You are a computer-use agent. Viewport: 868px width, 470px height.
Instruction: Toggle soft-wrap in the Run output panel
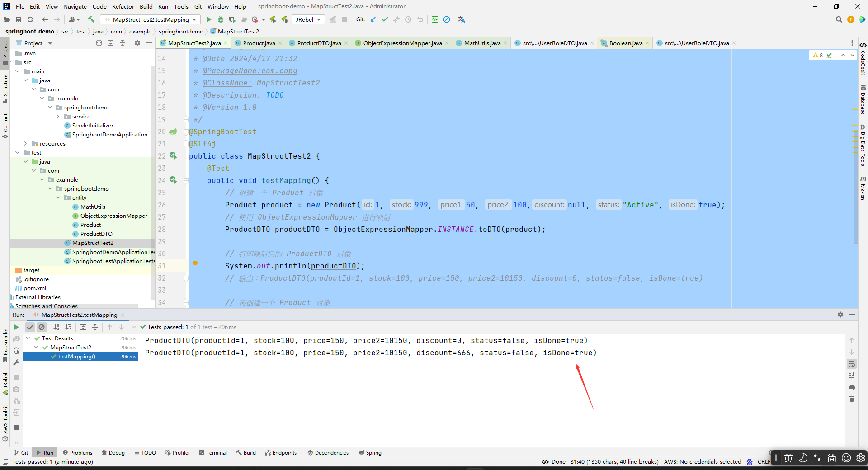tap(852, 364)
